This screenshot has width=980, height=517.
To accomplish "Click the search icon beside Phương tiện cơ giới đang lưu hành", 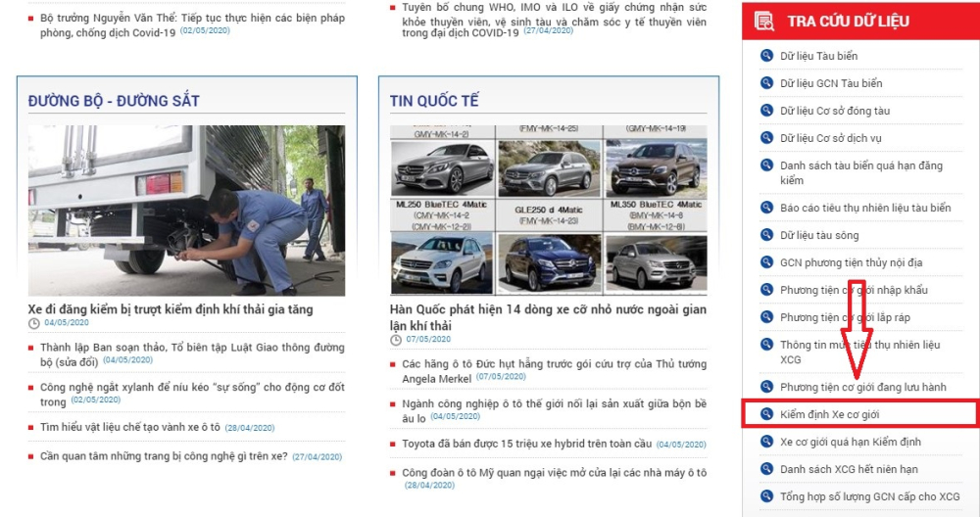I will point(766,386).
